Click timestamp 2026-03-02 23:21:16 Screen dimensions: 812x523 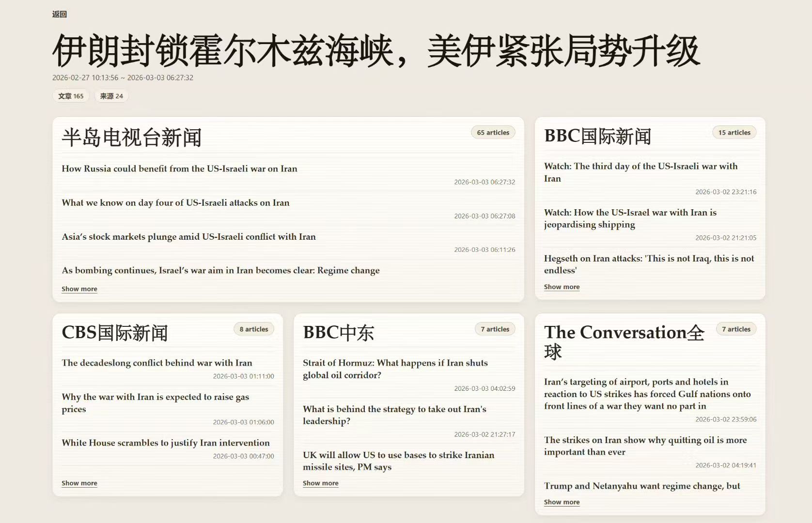[726, 192]
